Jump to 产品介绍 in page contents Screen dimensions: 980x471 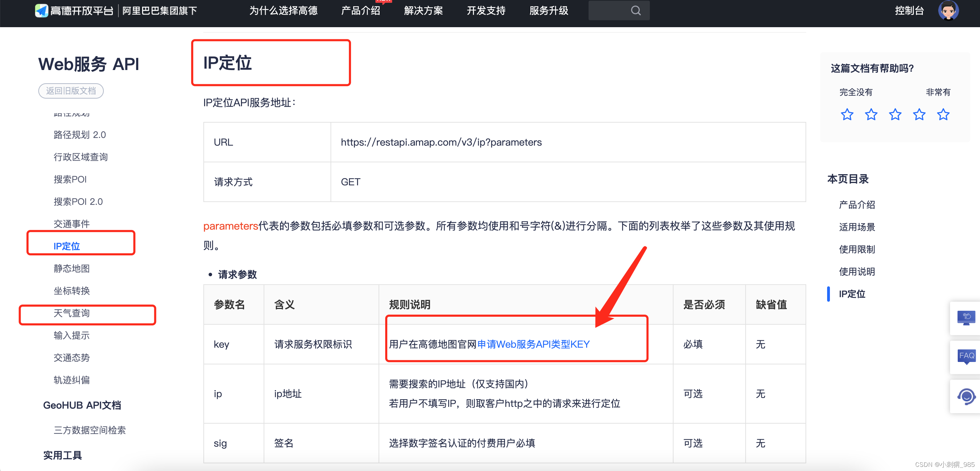point(857,205)
